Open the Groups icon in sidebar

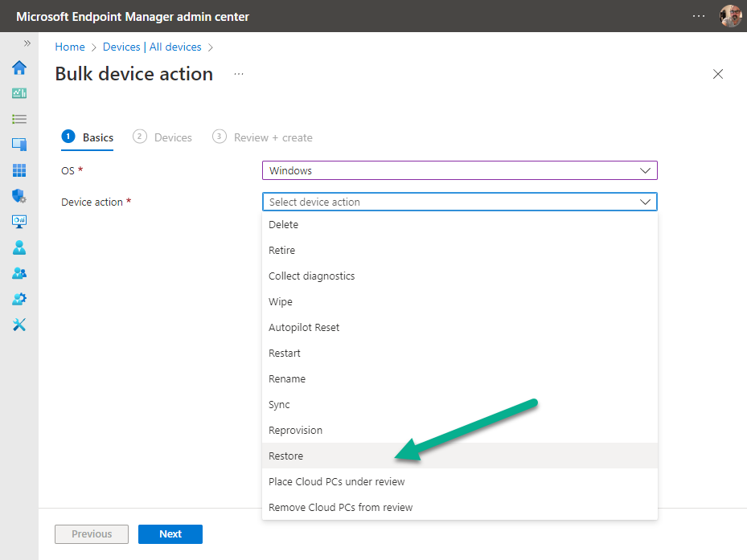(19, 273)
